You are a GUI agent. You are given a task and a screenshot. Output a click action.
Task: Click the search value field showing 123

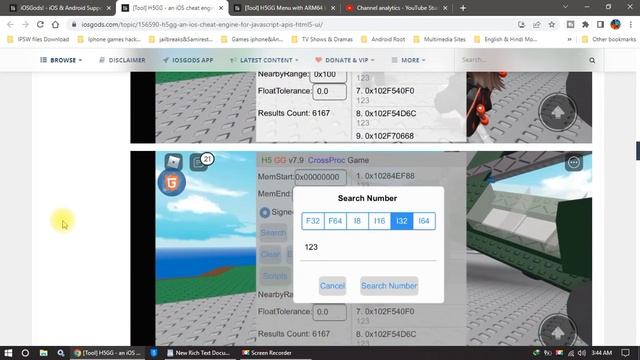pyautogui.click(x=368, y=247)
